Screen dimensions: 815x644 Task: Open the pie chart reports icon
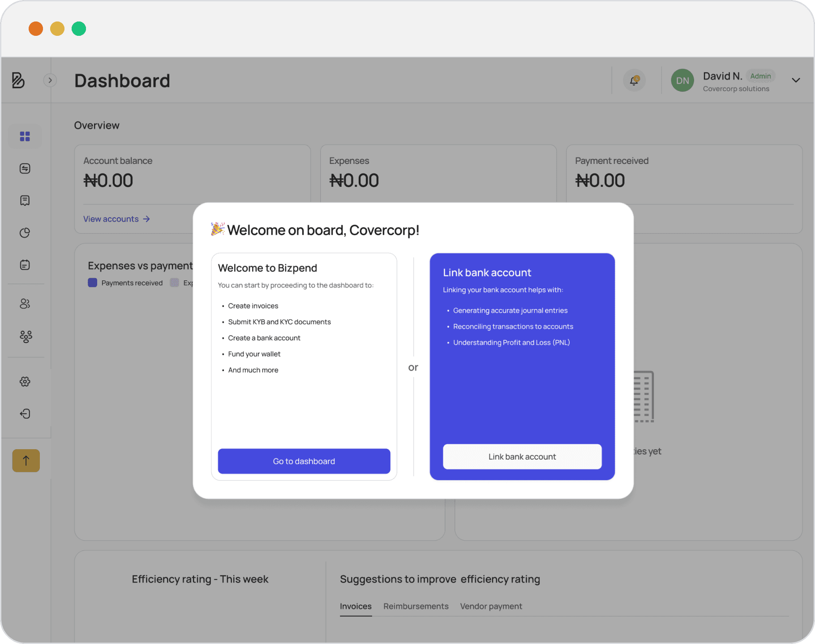[25, 233]
